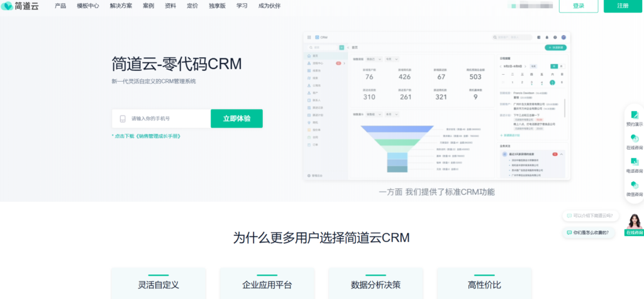Open 点击下载《销售管理成长手册》 link
644x299 pixels.
tap(146, 136)
